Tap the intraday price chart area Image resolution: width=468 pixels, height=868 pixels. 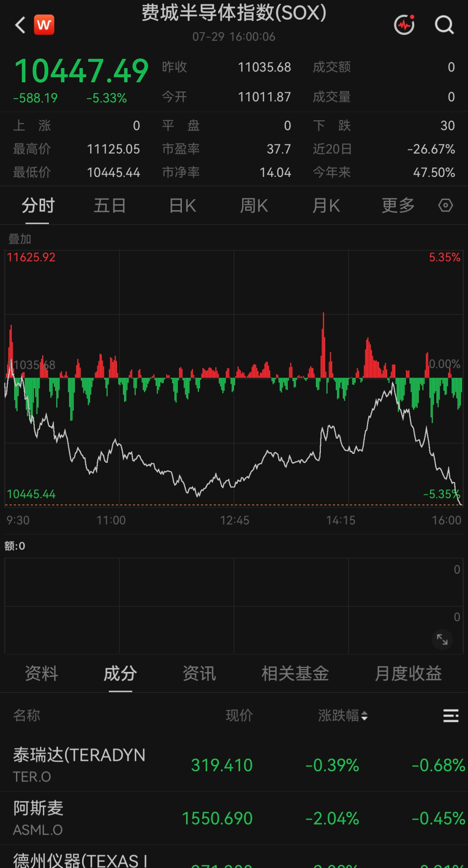point(234,378)
